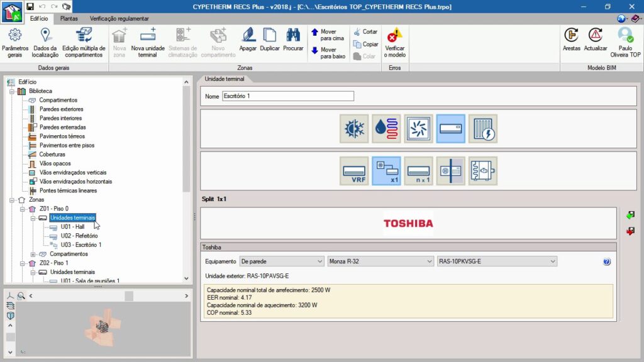Select the electric radiator icon
Screen dimensions: 644x362
click(482, 128)
